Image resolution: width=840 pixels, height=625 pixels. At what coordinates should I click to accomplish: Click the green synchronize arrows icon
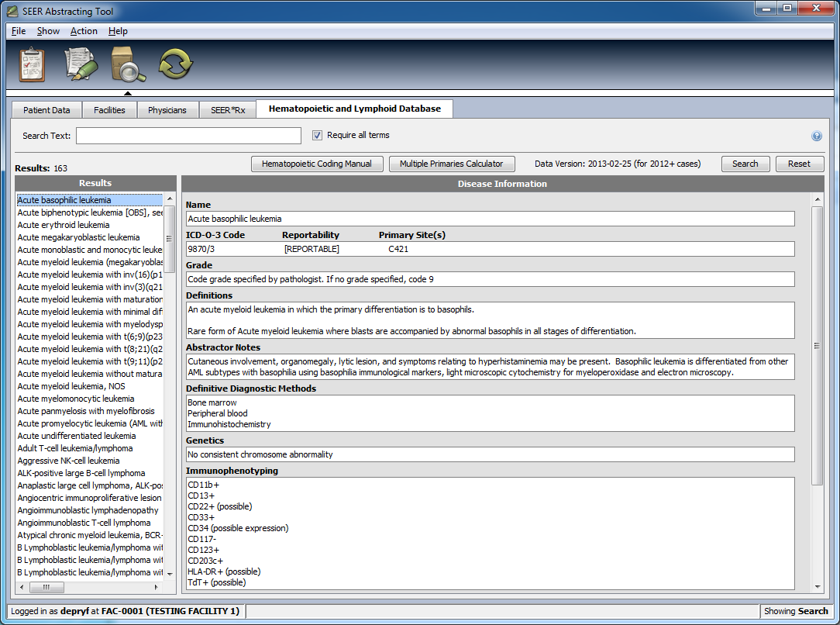click(x=175, y=64)
